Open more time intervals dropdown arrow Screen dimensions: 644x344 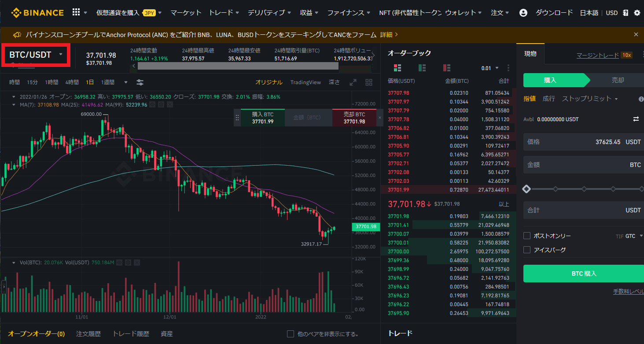tap(126, 82)
